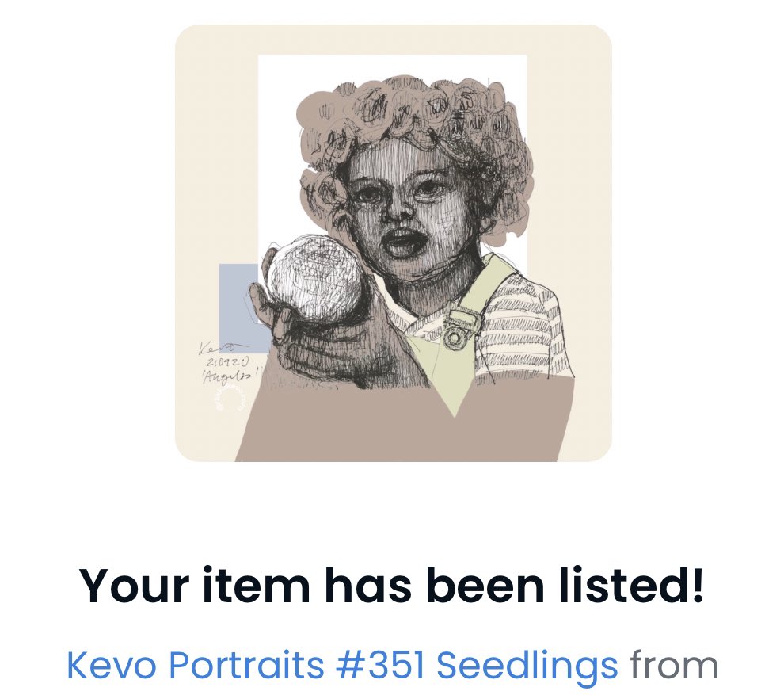The width and height of the screenshot is (784, 695).
Task: Select the 'Your item has been listed!' heading
Action: point(392,586)
